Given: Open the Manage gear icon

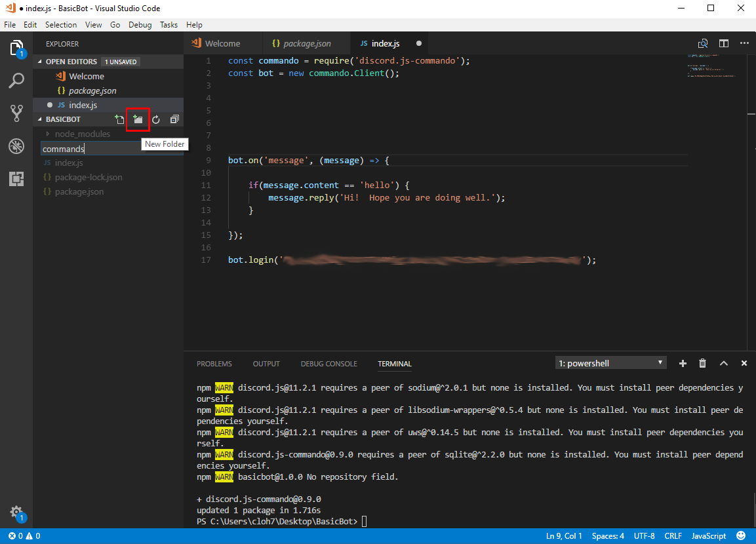Looking at the screenshot, I should point(16,513).
